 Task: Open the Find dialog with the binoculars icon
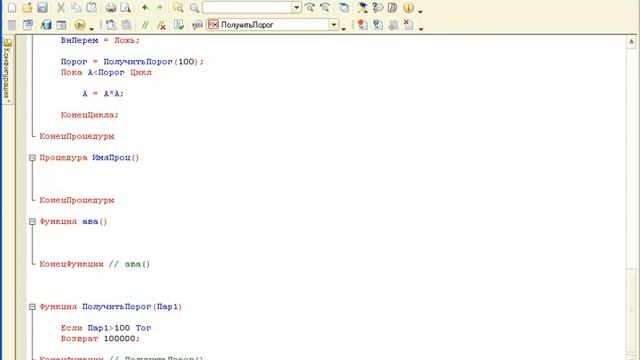click(178, 7)
